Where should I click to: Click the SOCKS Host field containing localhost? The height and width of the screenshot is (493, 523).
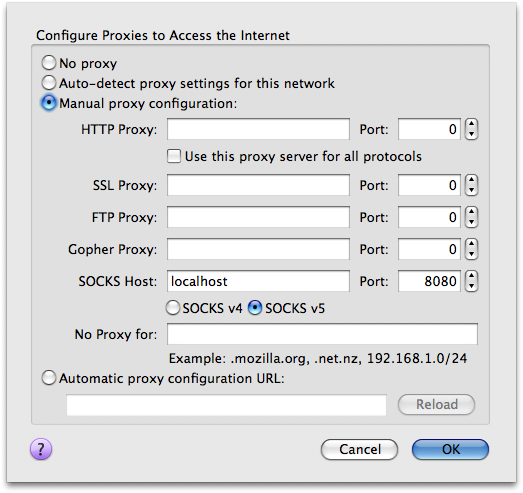click(x=258, y=281)
